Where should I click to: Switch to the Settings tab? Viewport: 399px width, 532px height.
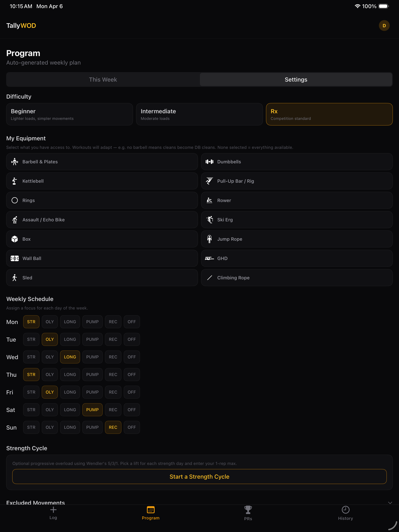296,80
